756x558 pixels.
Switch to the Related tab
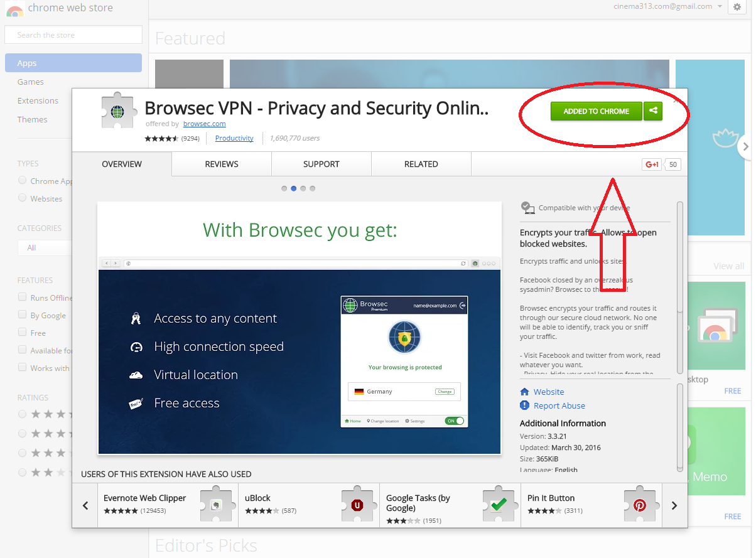tap(421, 164)
